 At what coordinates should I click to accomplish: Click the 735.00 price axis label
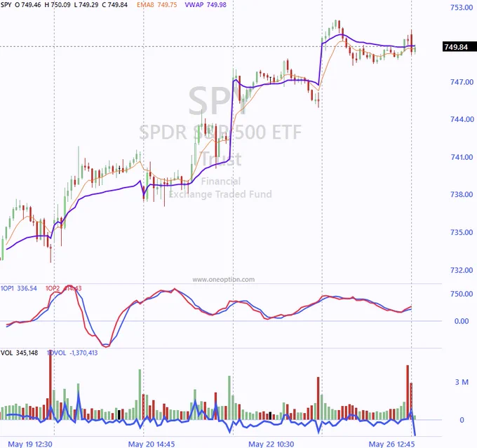462,232
